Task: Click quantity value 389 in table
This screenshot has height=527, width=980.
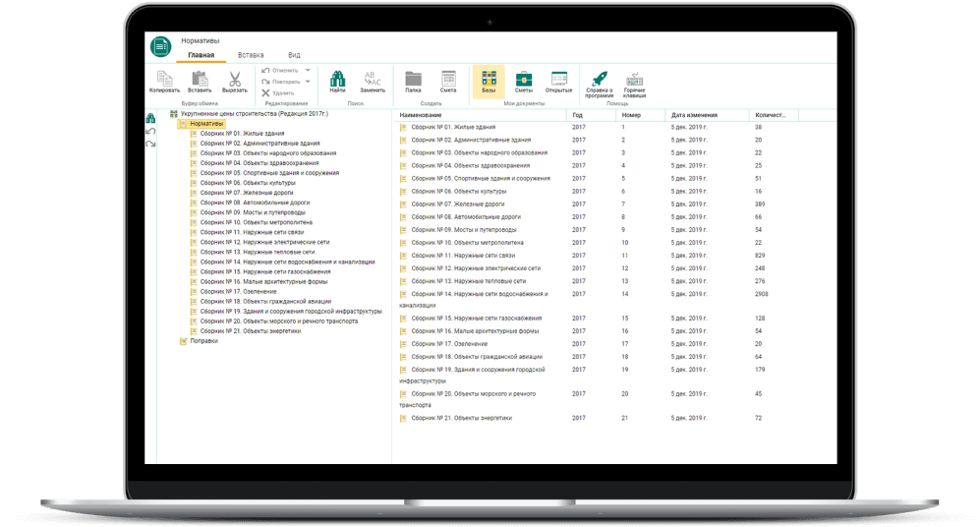Action: 760,205
